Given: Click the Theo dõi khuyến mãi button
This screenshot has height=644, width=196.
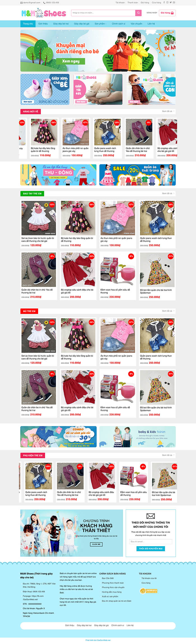Looking at the screenshot, I should pyautogui.click(x=151, y=548).
